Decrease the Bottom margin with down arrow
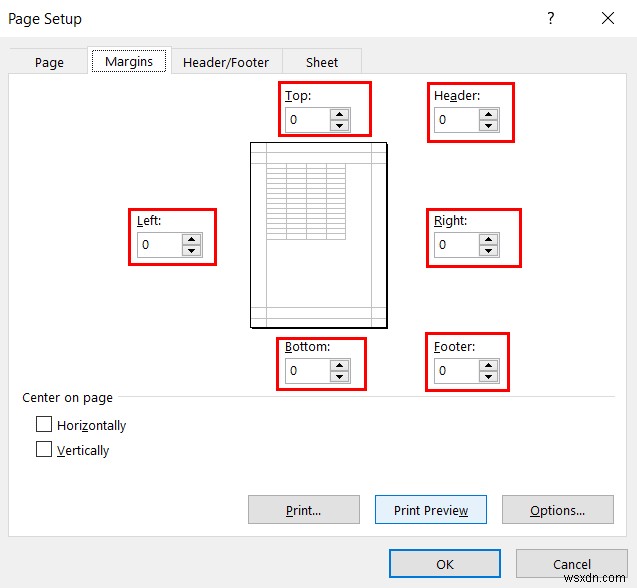This screenshot has width=637, height=588. (x=339, y=376)
